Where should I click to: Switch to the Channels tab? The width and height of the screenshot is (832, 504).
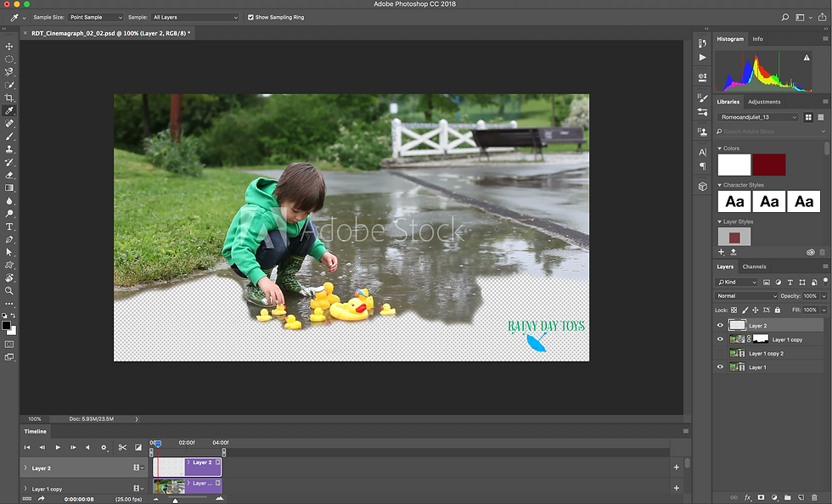(x=754, y=267)
